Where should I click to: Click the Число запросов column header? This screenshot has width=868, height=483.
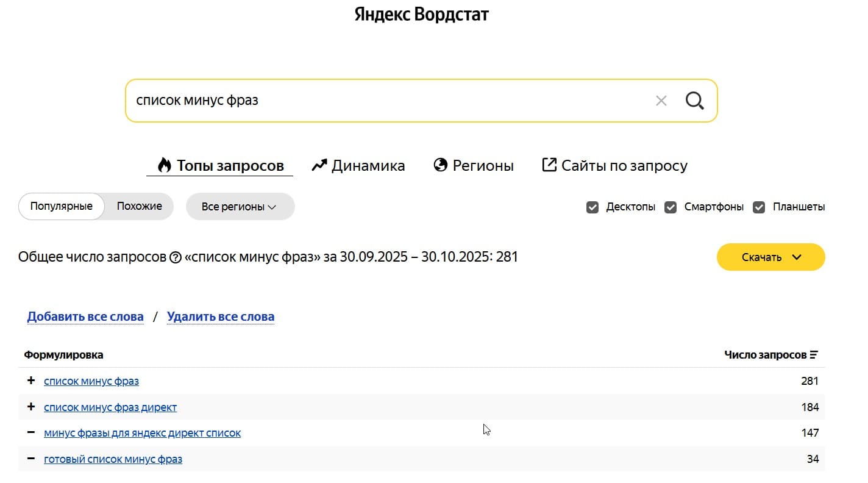click(x=765, y=355)
